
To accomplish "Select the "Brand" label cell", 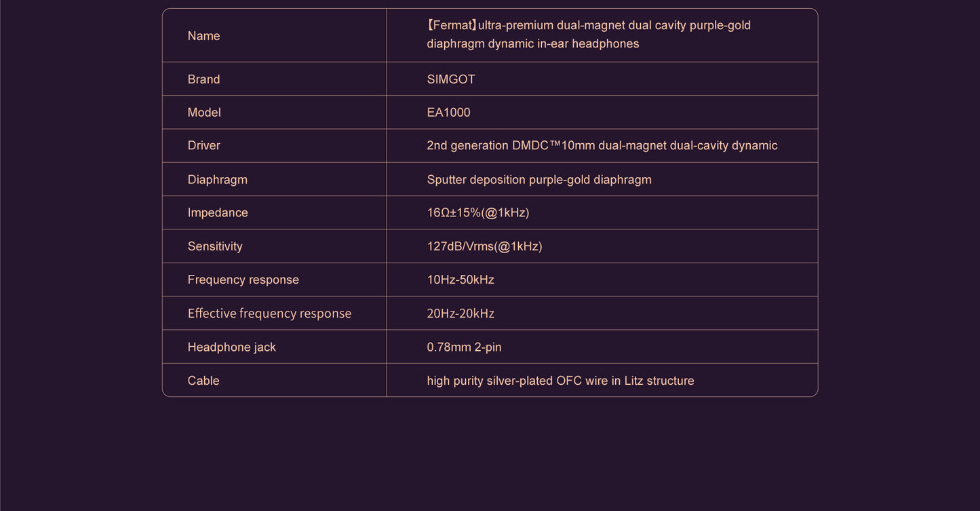I will [203, 79].
